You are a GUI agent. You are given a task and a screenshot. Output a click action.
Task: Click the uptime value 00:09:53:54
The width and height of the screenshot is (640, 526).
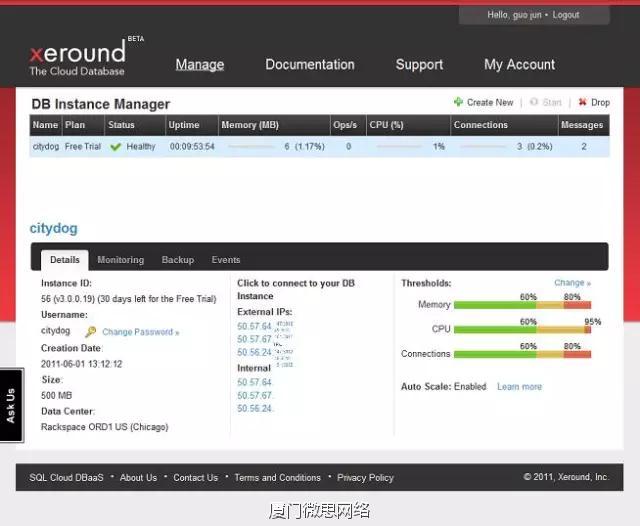point(192,146)
